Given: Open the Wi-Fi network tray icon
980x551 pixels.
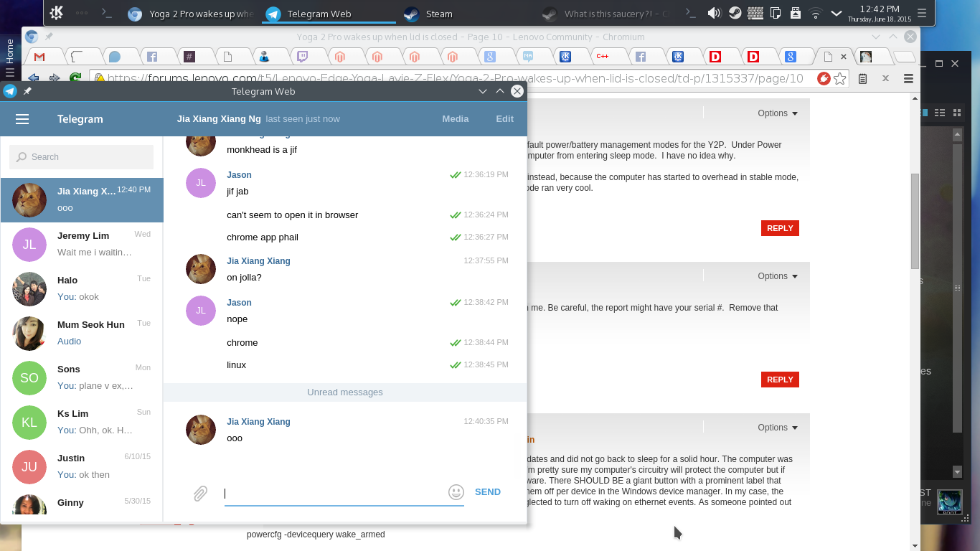Looking at the screenshot, I should pyautogui.click(x=816, y=13).
